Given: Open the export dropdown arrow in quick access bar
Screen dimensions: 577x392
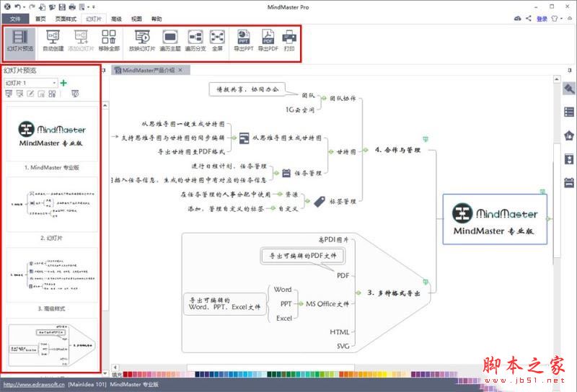Looking at the screenshot, I should coord(89,7).
